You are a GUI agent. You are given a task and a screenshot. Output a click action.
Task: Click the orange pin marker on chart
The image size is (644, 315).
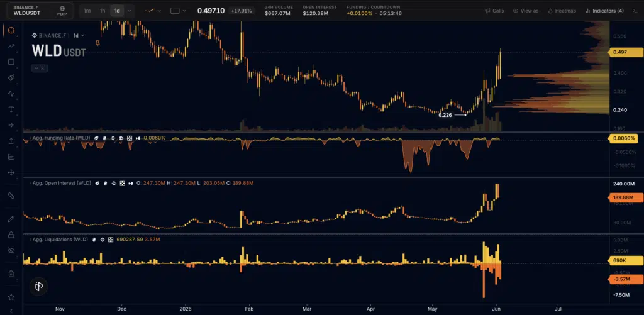[97, 43]
